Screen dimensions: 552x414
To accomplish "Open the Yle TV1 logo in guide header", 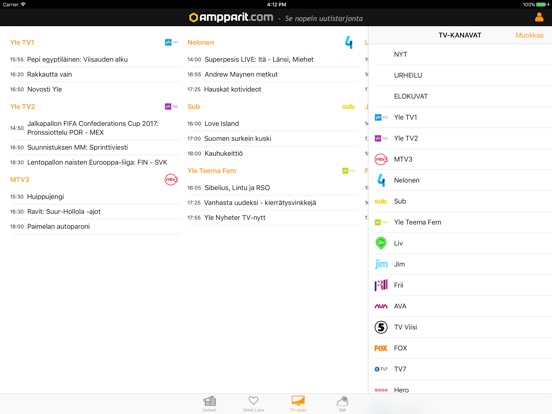I will pyautogui.click(x=171, y=42).
